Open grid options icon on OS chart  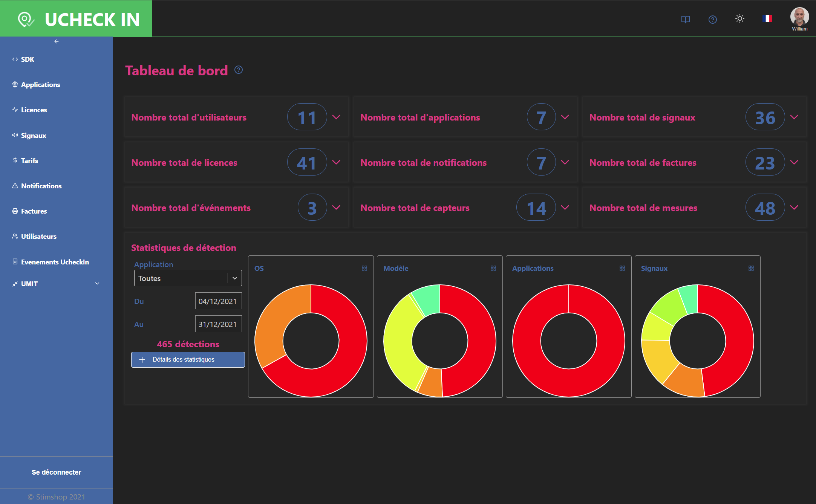point(364,268)
